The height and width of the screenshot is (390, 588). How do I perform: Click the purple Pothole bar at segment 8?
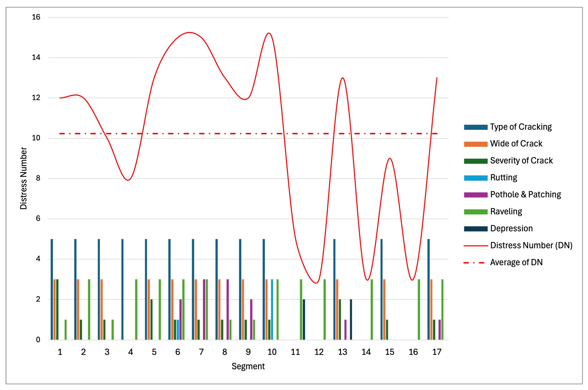(227, 309)
